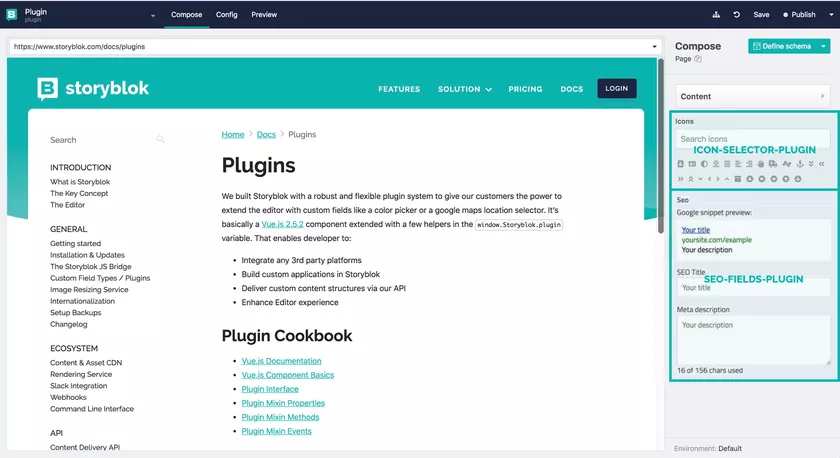
Task: Switch to the Preview tab
Action: [x=264, y=14]
